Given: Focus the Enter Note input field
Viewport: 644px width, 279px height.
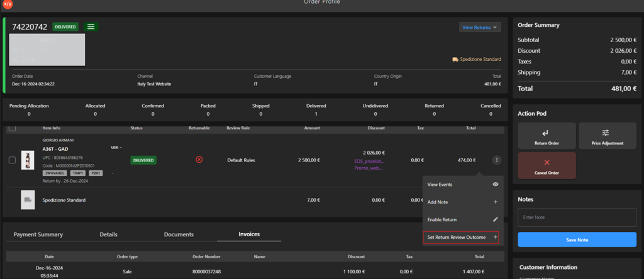Looking at the screenshot, I should coord(577,217).
